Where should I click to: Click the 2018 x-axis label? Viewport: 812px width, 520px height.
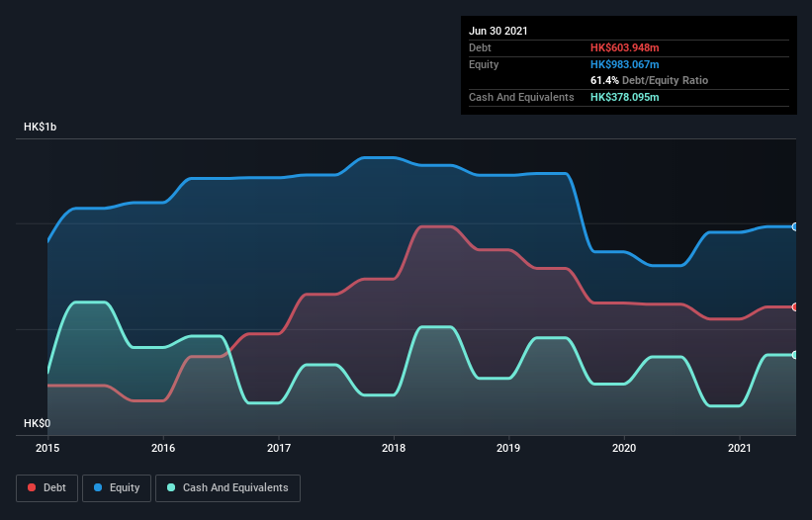pyautogui.click(x=394, y=448)
